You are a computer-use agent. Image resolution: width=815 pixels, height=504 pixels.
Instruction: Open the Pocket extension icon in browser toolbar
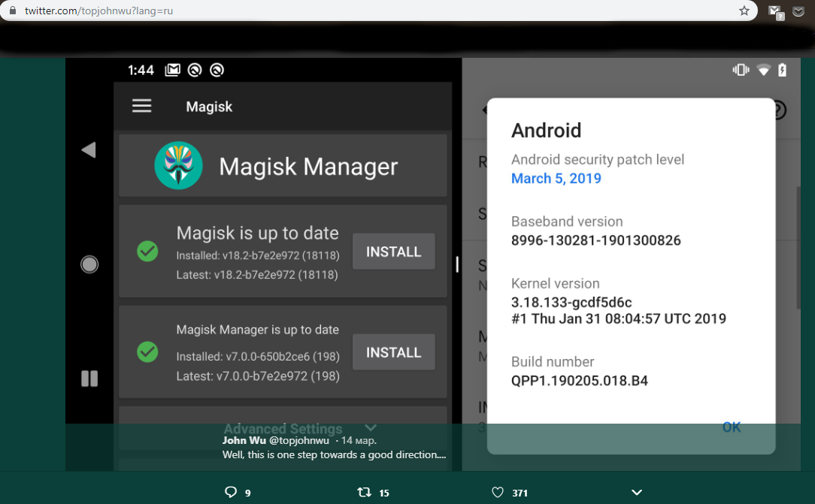798,11
